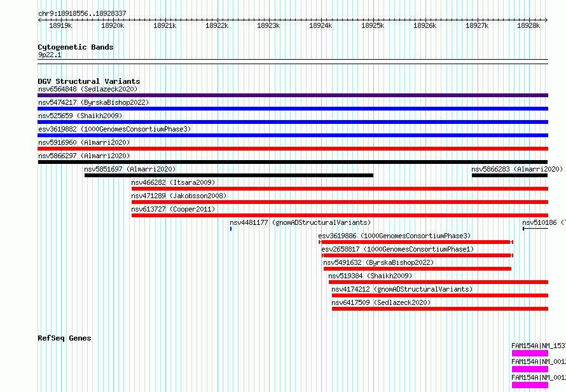
Task: Open nsv6417509 (Sedlazeck2020) variant label
Action: (x=381, y=302)
